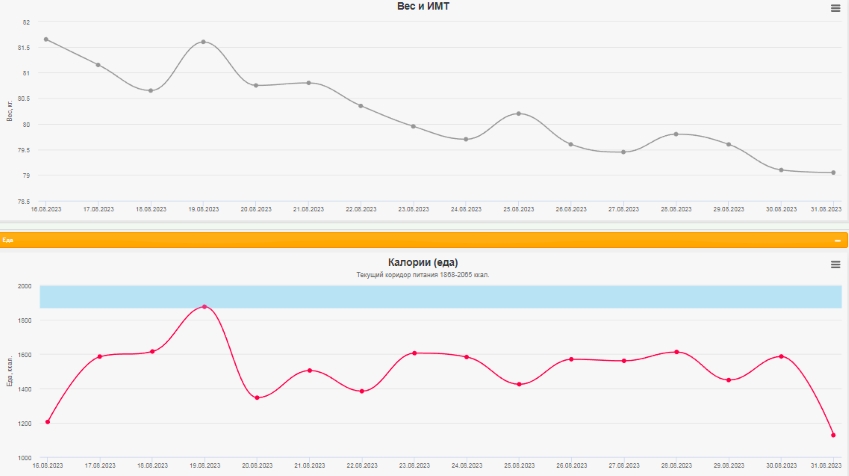The width and height of the screenshot is (849, 476).
Task: Select calories marker on 27.08.2023
Action: pos(624,361)
